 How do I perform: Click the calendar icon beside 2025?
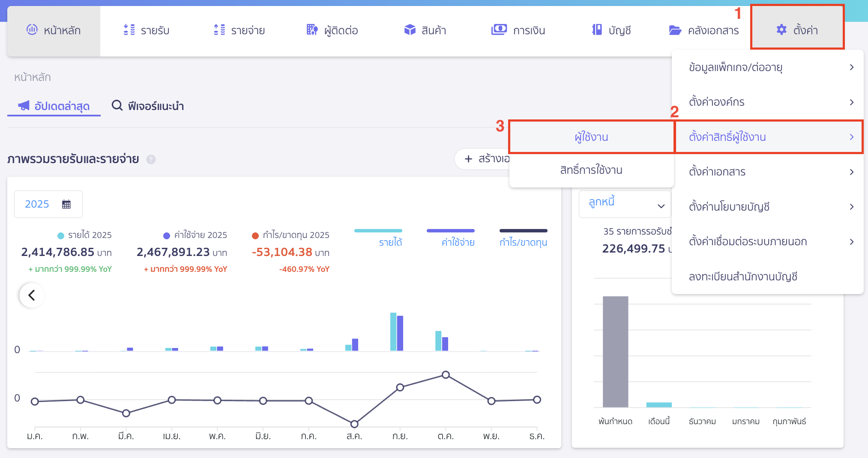pos(66,204)
